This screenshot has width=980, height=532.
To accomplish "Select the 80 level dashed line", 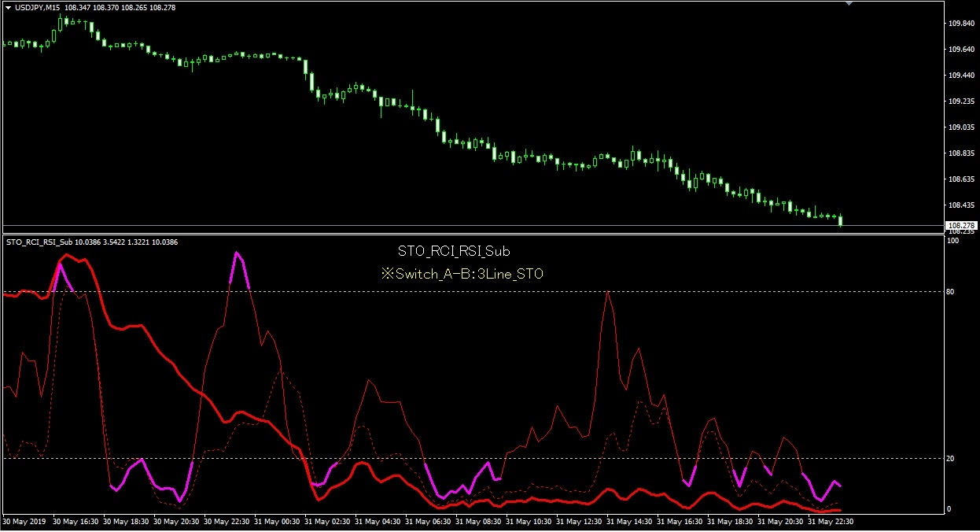I will 472,292.
